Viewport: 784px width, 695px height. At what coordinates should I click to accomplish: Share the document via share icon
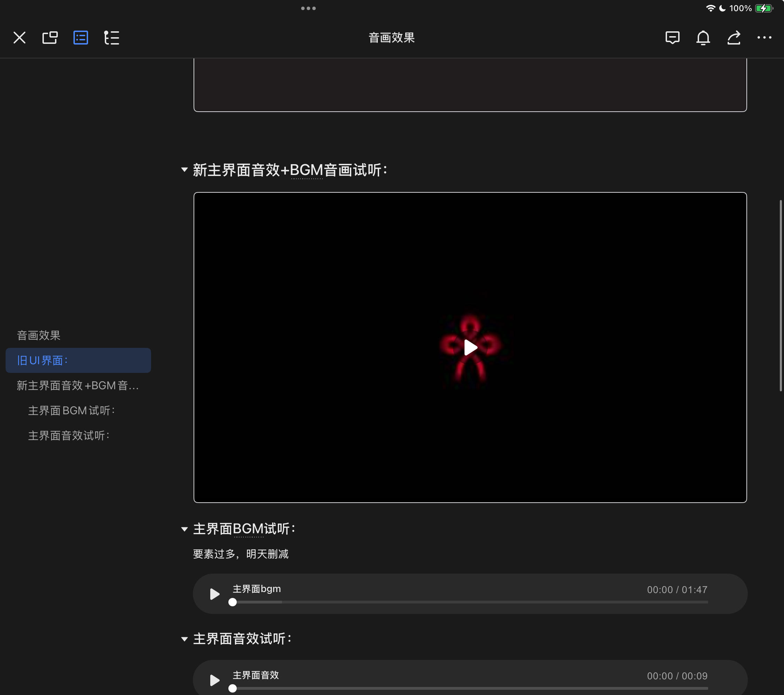click(x=734, y=38)
